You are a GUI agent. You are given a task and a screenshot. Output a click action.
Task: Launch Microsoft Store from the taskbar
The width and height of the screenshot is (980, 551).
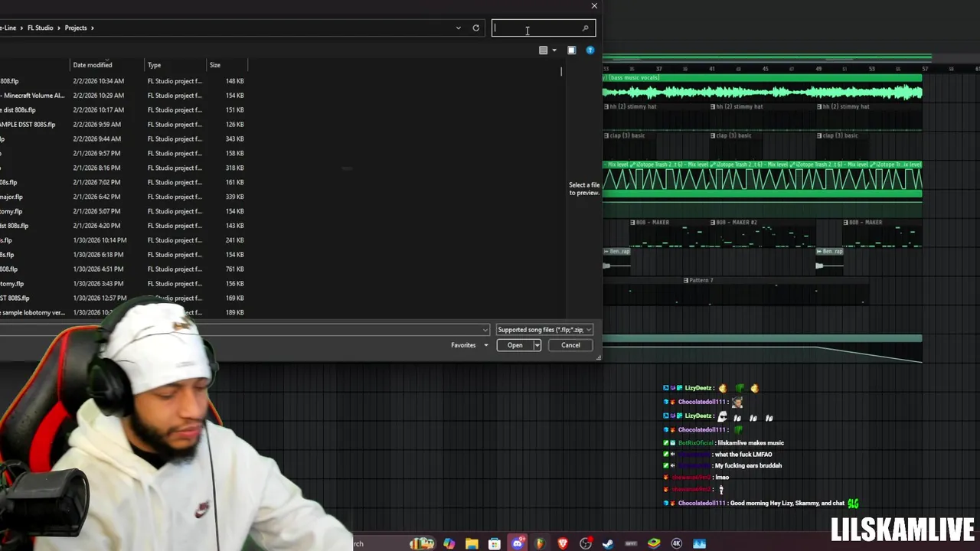pos(495,543)
